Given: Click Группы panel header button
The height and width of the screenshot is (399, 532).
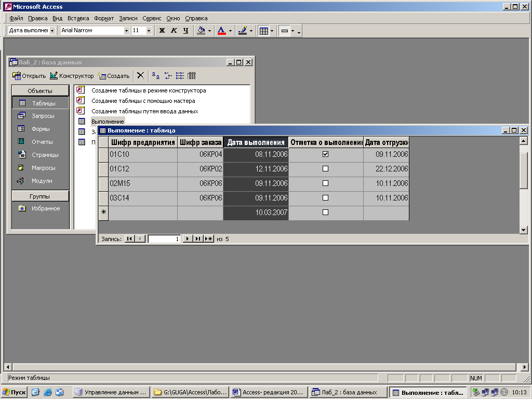Looking at the screenshot, I should tap(40, 196).
